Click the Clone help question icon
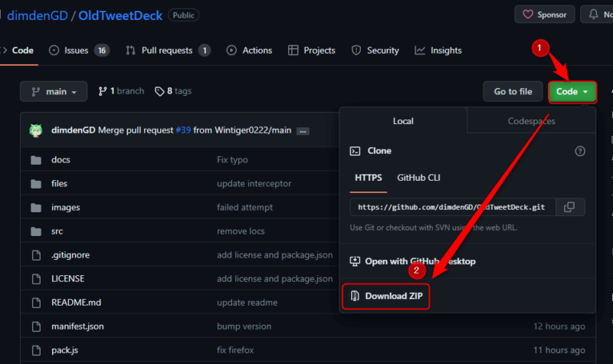Viewport: 613px width, 364px height. tap(580, 151)
